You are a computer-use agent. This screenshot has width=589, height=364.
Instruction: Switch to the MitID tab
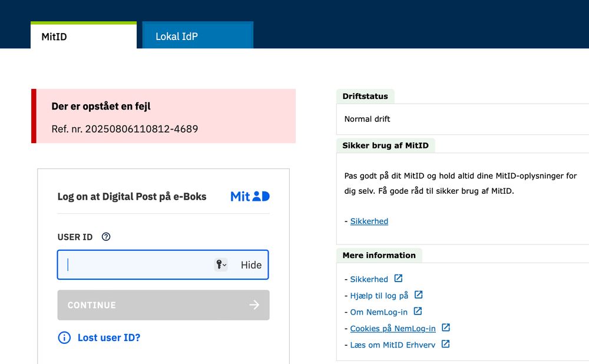pos(84,36)
